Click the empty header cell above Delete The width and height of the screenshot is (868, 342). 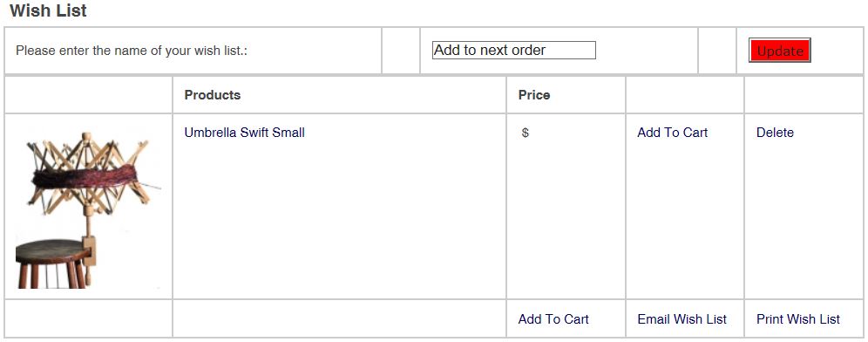pyautogui.click(x=804, y=95)
